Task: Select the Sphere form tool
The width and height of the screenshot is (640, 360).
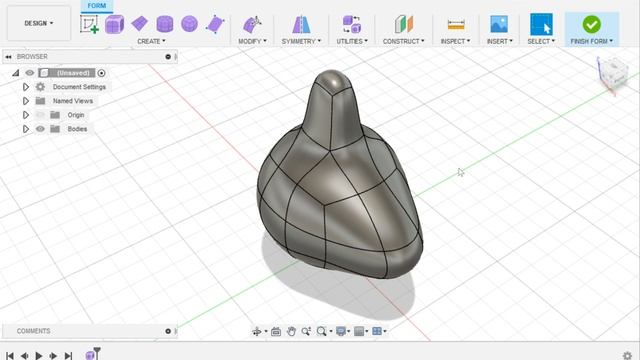Action: (x=189, y=24)
